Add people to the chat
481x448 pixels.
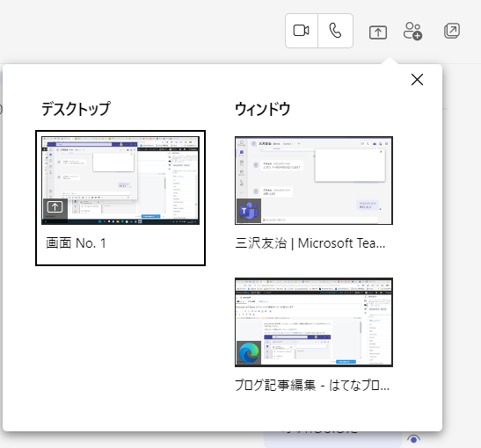coord(412,32)
